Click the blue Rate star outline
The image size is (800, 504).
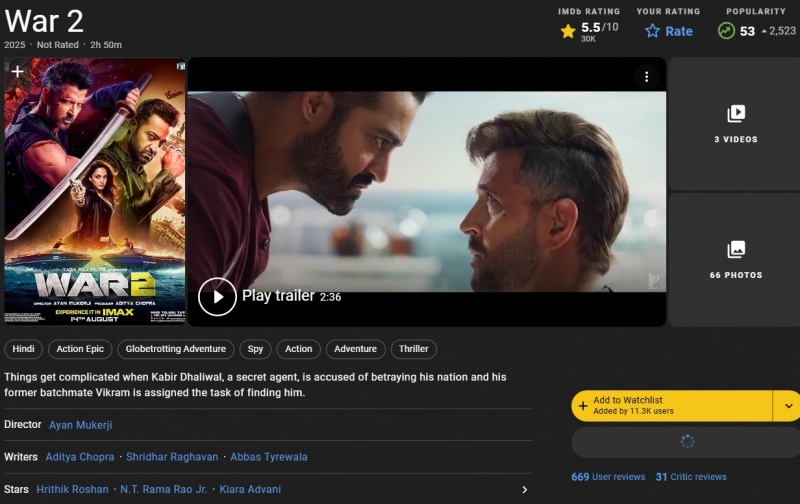click(653, 31)
